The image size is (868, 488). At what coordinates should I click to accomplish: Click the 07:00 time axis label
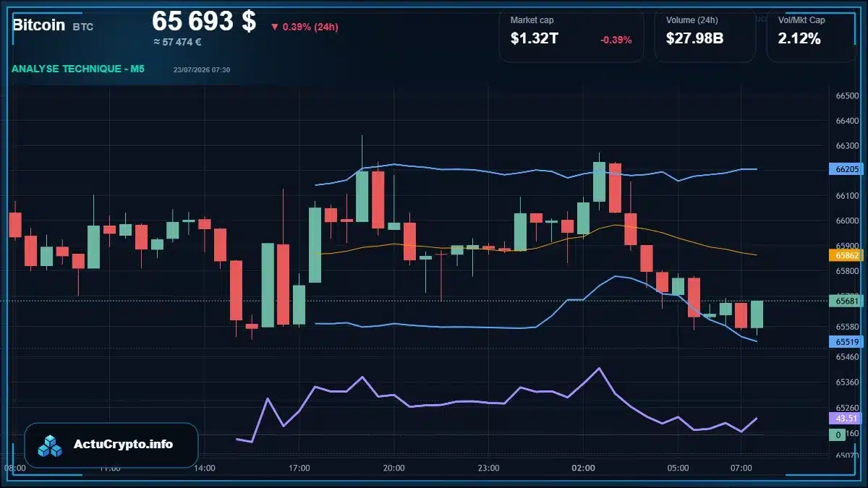tap(741, 468)
